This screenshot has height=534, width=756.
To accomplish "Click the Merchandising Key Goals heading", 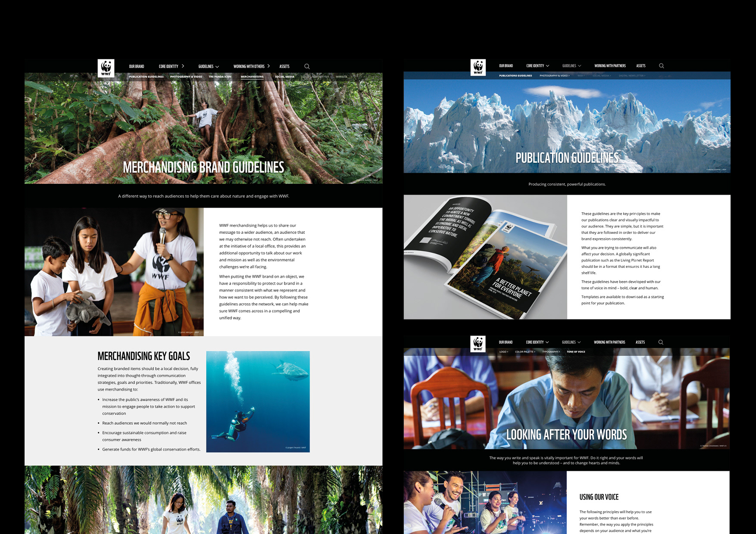I will (144, 356).
